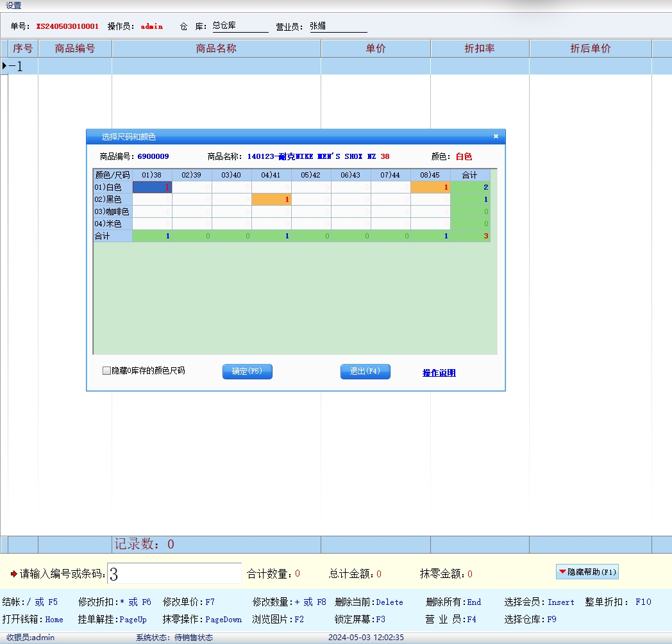672x644 pixels.
Task: Click the barcode or item number input field
Action: [x=174, y=574]
